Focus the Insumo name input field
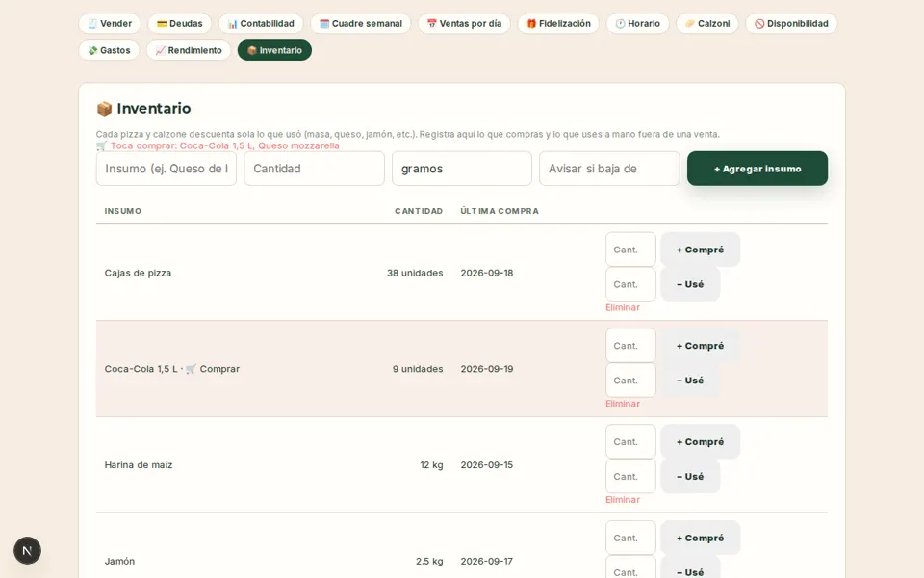Screen dimensions: 924x578 pos(167,169)
